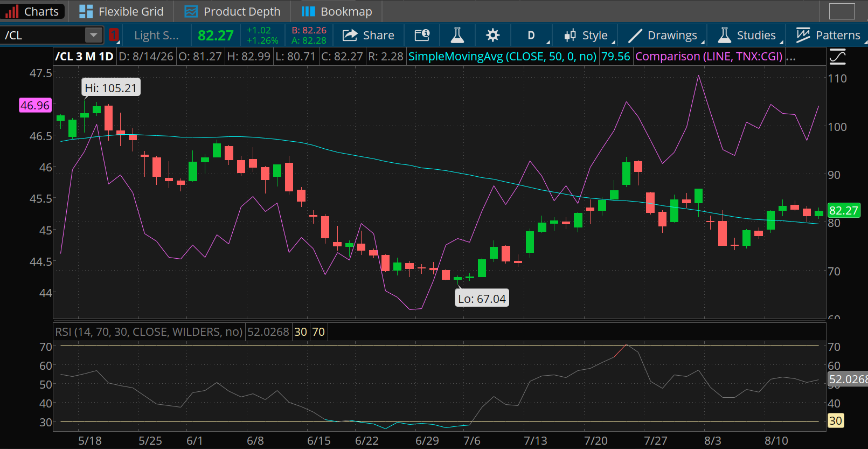This screenshot has height=449, width=868.
Task: Open the Product Depth tab
Action: coord(232,11)
